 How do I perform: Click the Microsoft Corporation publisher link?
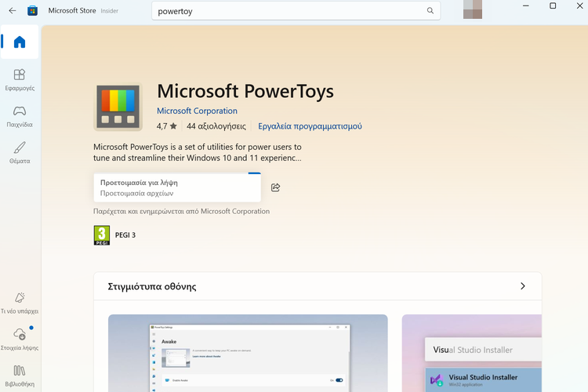(x=197, y=111)
